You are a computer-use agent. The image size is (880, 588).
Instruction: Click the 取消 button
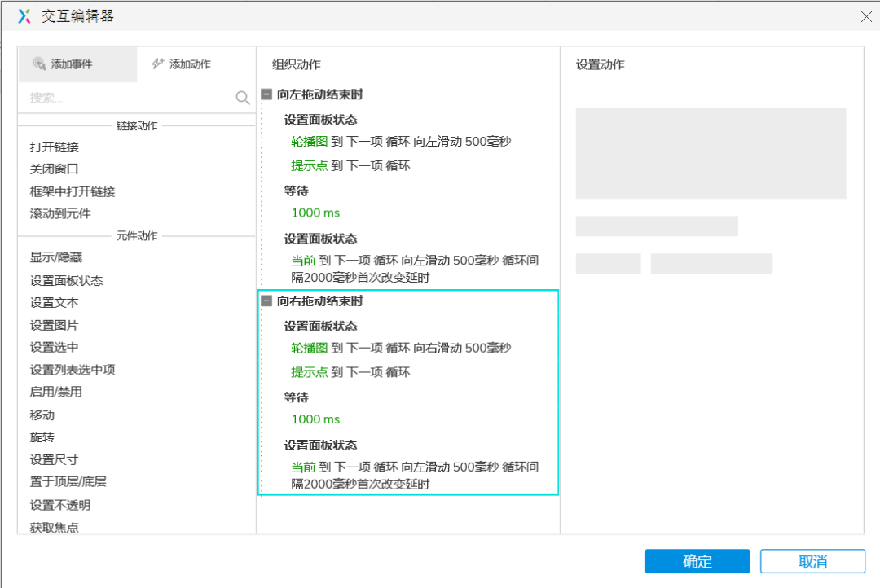coord(812,561)
